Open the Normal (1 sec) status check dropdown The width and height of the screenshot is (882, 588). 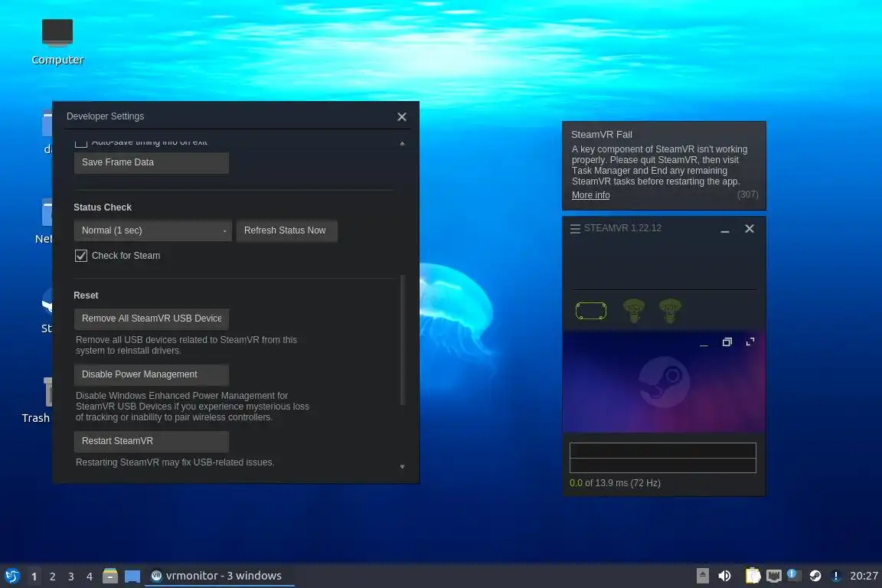(x=153, y=230)
